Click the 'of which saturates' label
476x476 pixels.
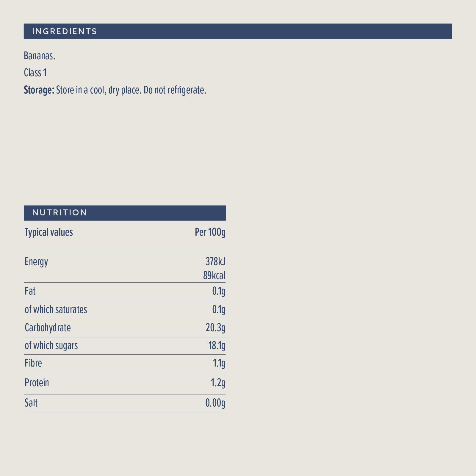pos(56,310)
